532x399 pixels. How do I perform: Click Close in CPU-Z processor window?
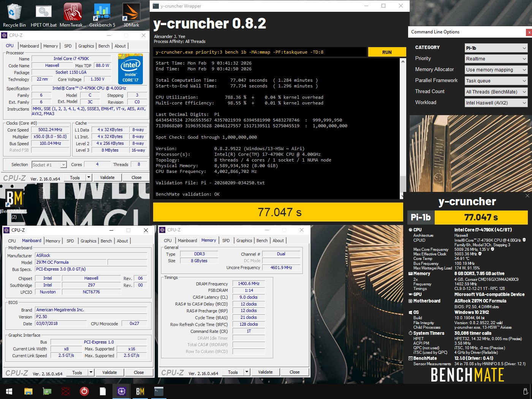point(136,177)
